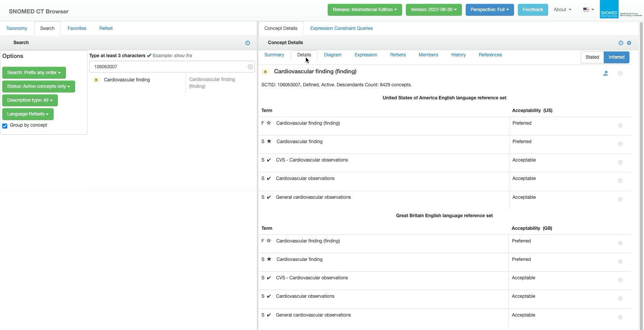Switch to Inferred view
Screen dimensions: 644x330
(x=616, y=57)
